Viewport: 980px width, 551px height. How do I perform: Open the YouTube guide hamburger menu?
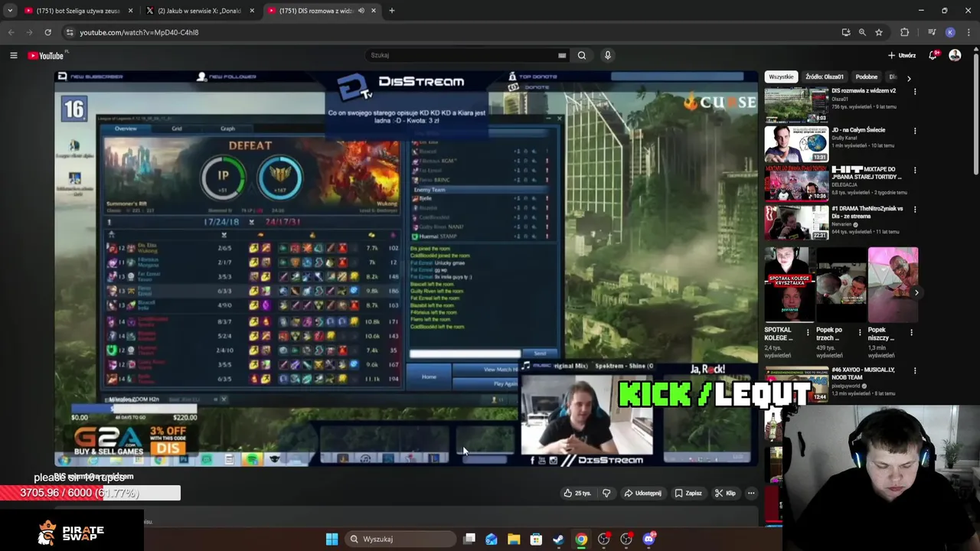[13, 55]
